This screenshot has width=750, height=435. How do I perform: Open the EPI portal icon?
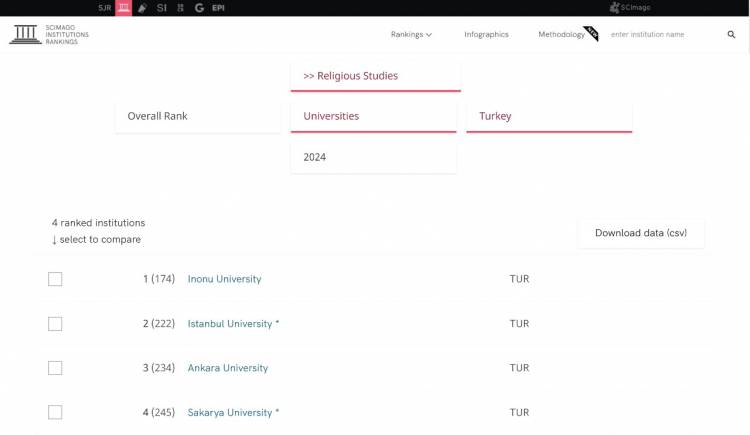[218, 8]
